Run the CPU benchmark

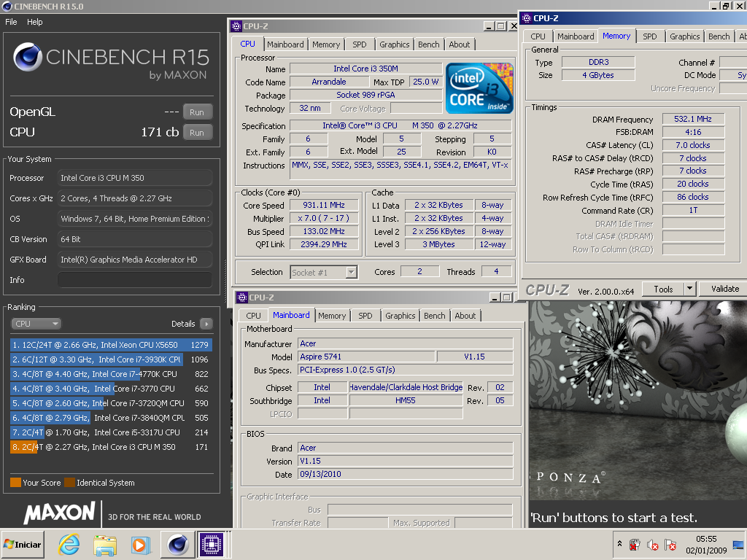pyautogui.click(x=197, y=133)
